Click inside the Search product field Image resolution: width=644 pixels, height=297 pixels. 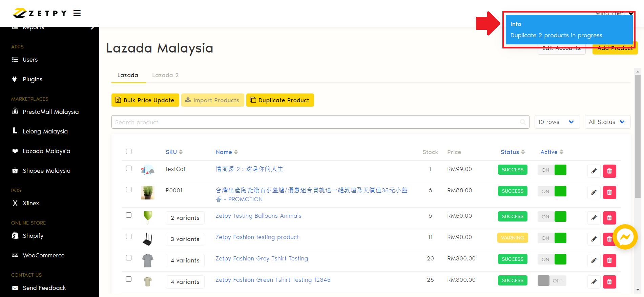pyautogui.click(x=315, y=122)
